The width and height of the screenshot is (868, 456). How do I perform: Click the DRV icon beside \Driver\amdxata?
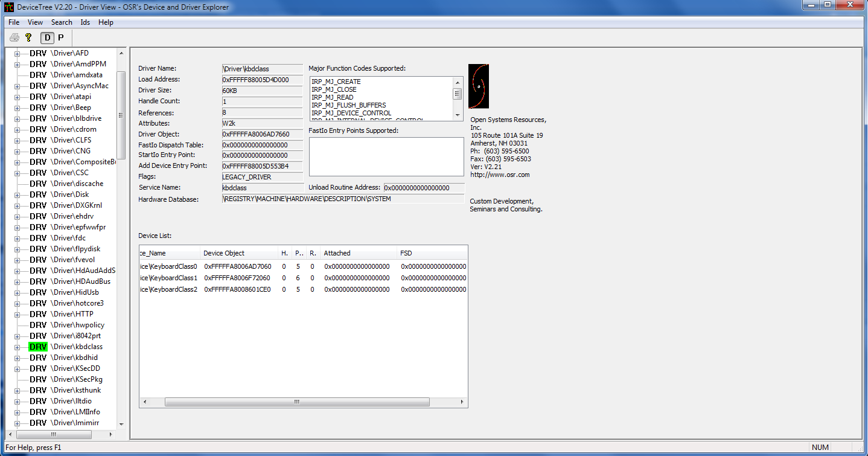coord(38,75)
